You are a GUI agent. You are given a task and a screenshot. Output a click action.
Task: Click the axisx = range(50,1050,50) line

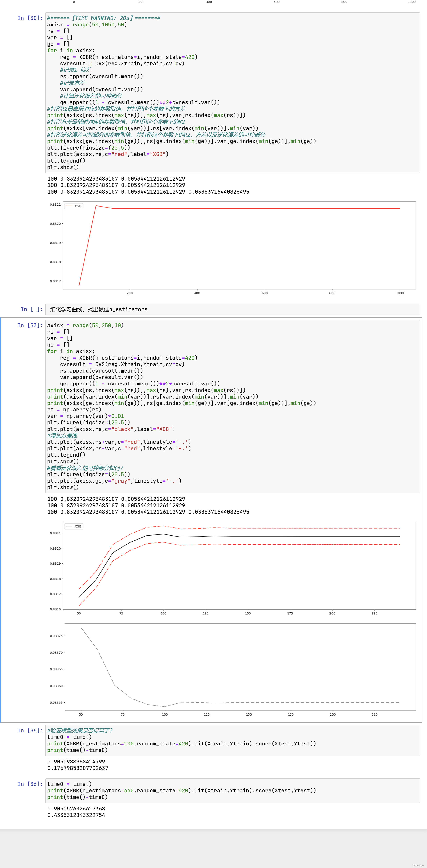pyautogui.click(x=87, y=25)
